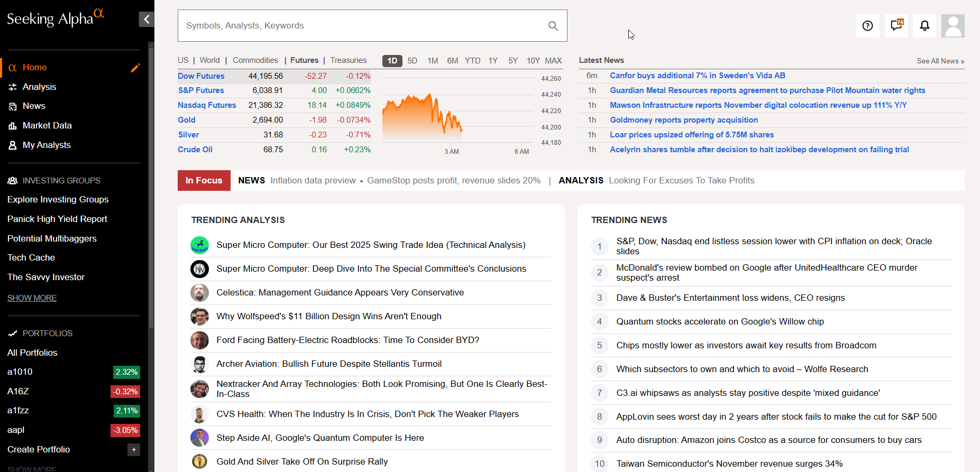The height and width of the screenshot is (472, 980).
Task: Open Nasdaq Futures quote
Action: [x=207, y=105]
